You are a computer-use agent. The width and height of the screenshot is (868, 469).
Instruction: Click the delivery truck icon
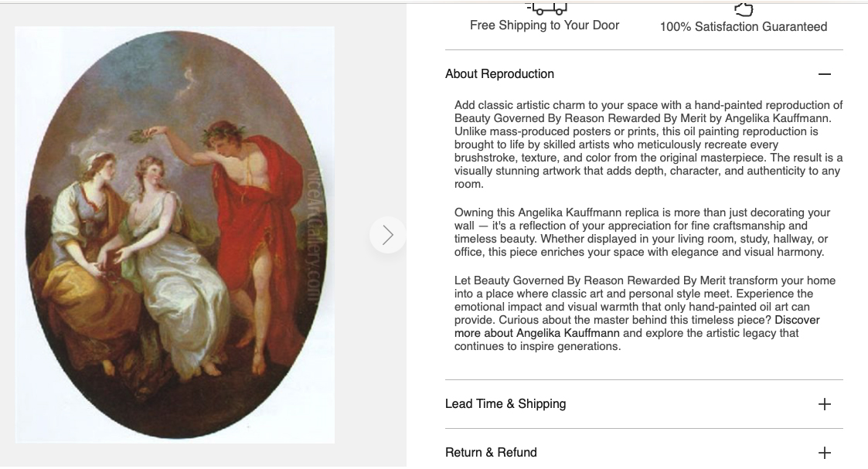pos(547,8)
